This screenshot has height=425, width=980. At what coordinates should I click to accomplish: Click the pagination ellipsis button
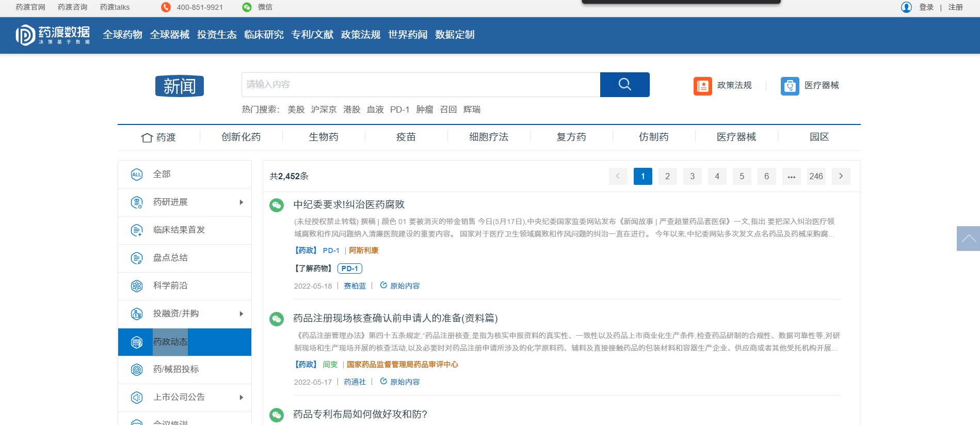pyautogui.click(x=792, y=176)
